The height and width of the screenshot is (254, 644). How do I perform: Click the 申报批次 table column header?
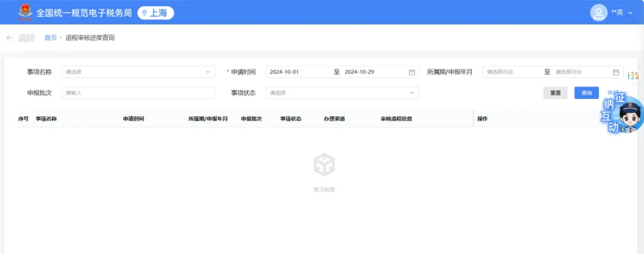coord(252,119)
